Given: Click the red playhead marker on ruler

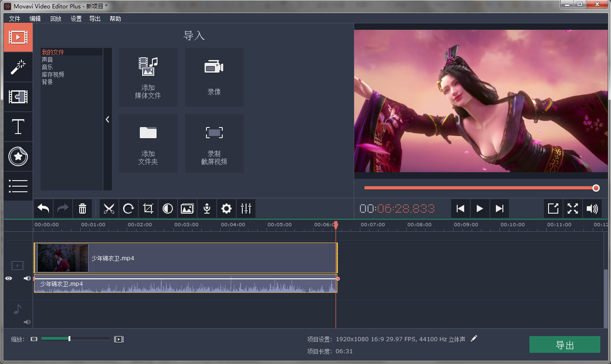Looking at the screenshot, I should [x=336, y=225].
